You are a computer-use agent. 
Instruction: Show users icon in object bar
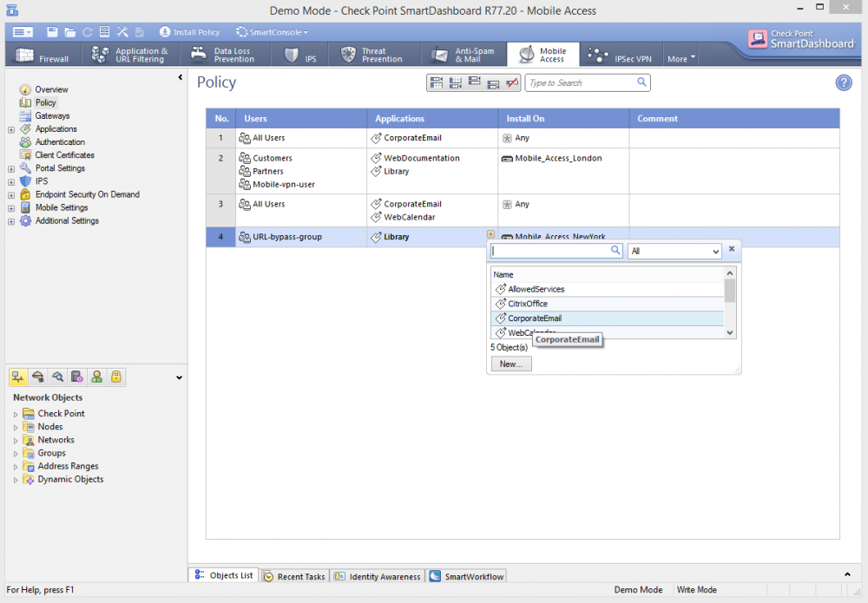click(96, 377)
